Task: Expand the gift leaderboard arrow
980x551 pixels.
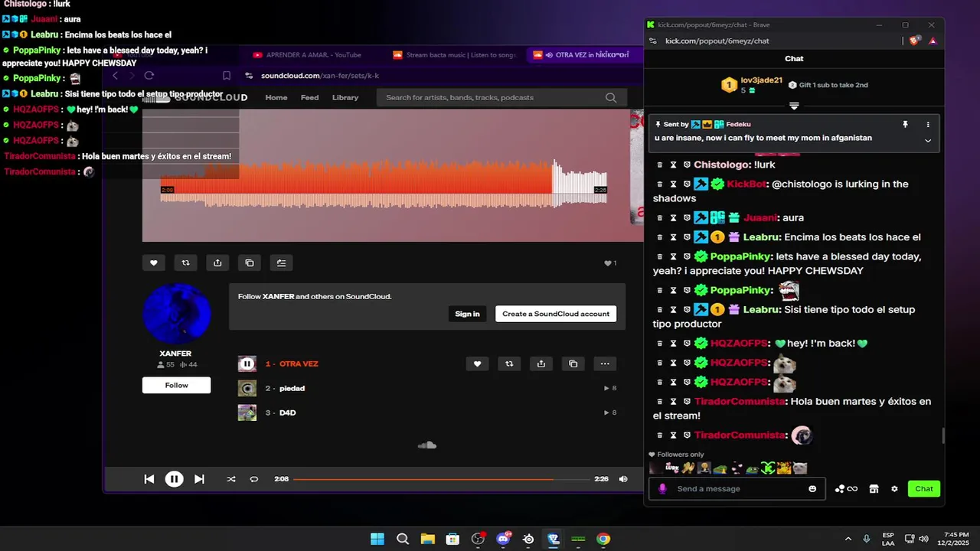Action: tap(794, 106)
